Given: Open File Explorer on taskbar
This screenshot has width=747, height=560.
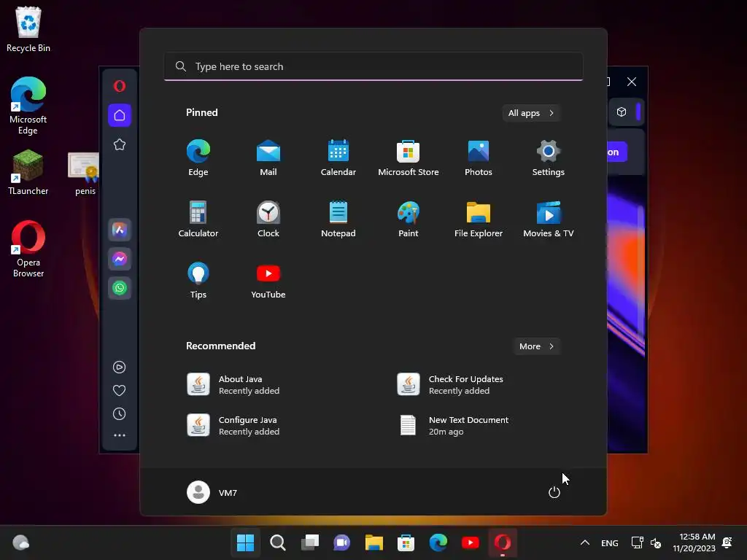Looking at the screenshot, I should click(374, 542).
